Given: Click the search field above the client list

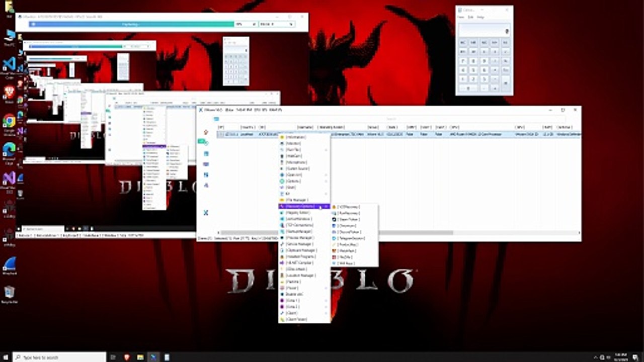Looking at the screenshot, I should [x=391, y=119].
